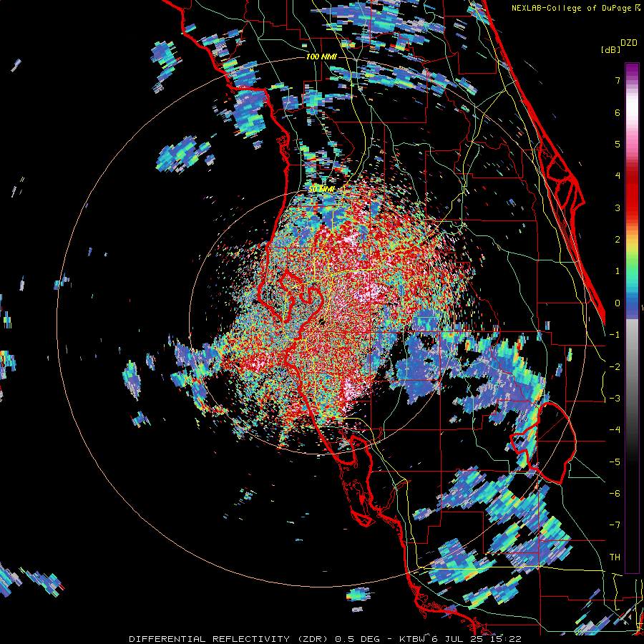Click the -2 value on color scale
This screenshot has width=644, height=644.
(615, 367)
